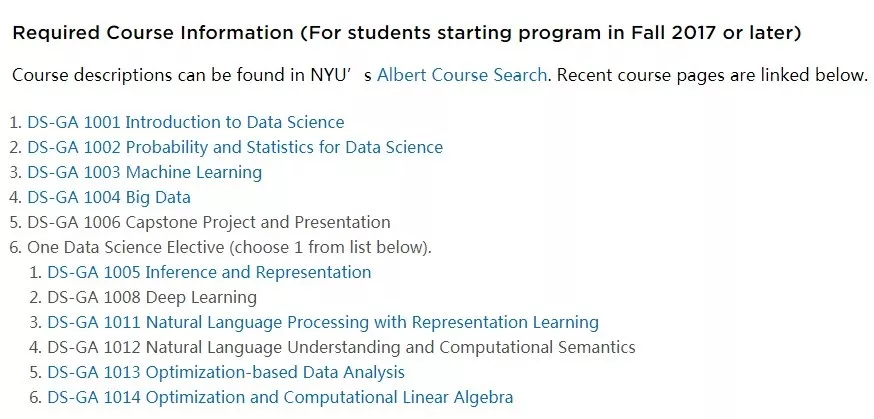Click the "Capstone Project and Presentation" title text
The image size is (874, 419).
[258, 222]
